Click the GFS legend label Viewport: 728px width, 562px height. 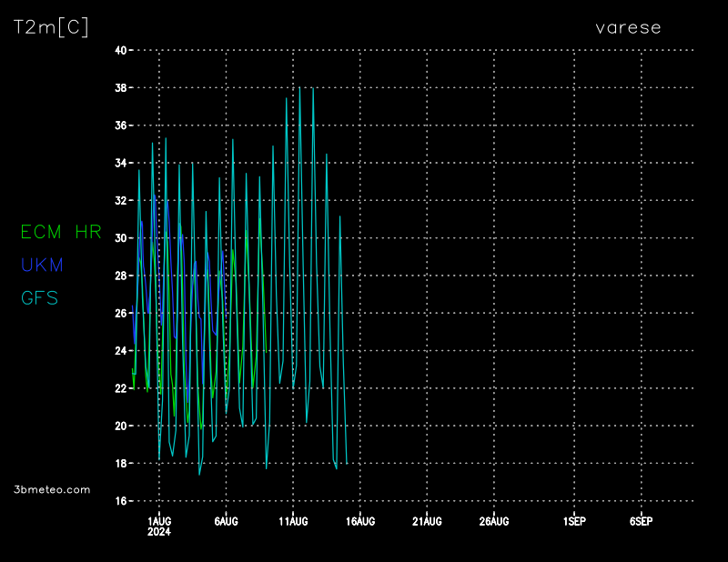click(39, 297)
